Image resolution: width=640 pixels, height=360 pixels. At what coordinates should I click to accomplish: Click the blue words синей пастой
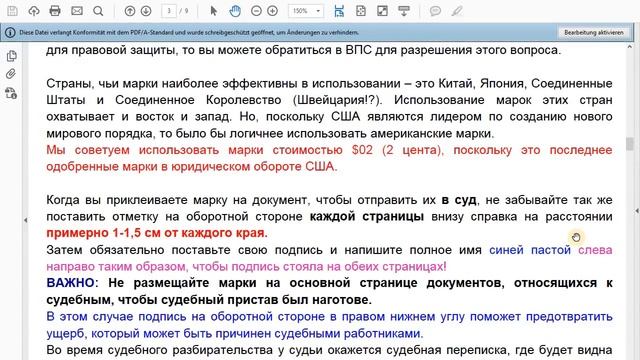pos(530,250)
